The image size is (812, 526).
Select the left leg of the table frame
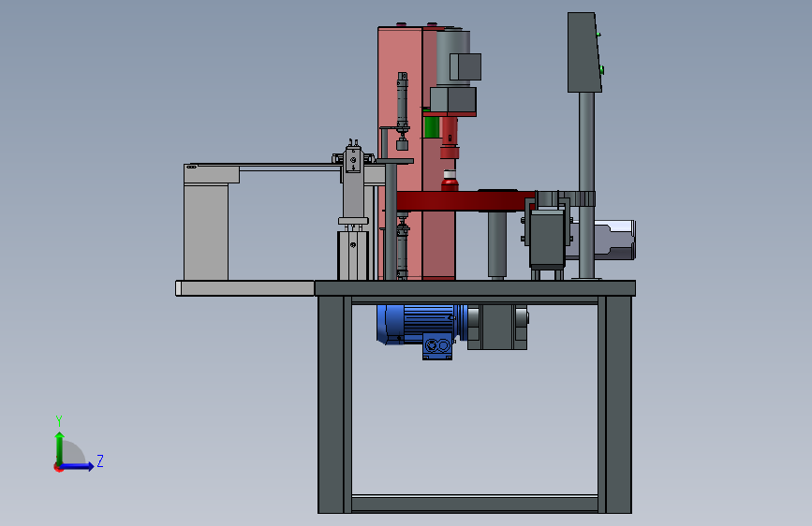[x=334, y=404]
